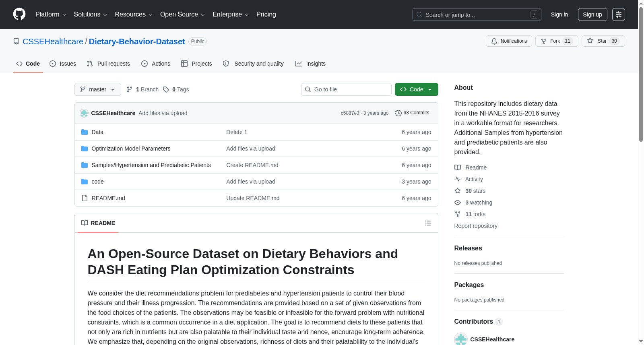Open the Optimization Model Parameters folder

pos(131,149)
